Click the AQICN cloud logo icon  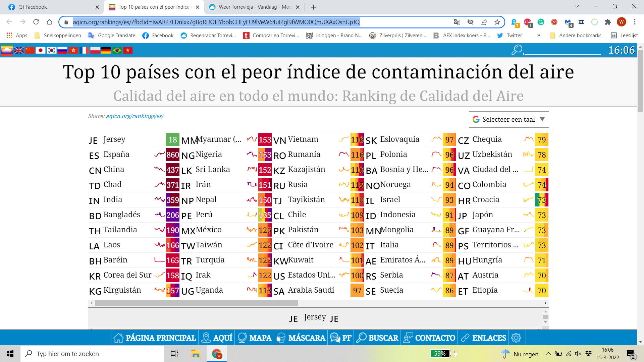tap(7, 50)
